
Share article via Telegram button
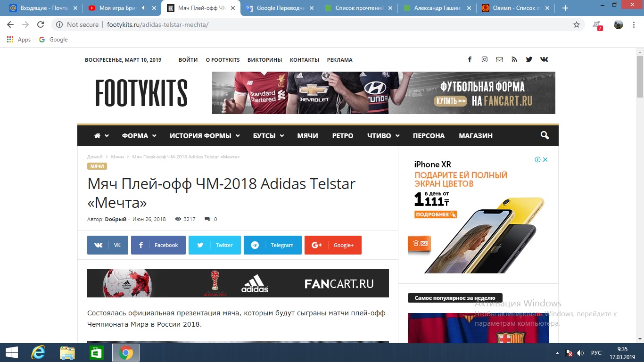(272, 245)
